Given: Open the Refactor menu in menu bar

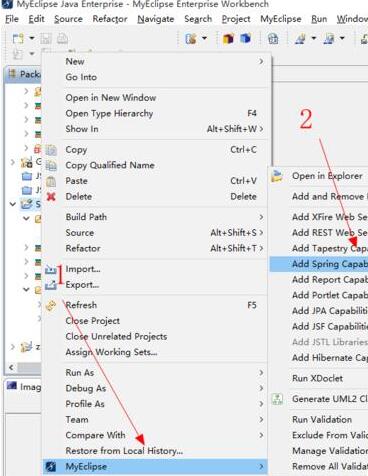Looking at the screenshot, I should coord(110,19).
